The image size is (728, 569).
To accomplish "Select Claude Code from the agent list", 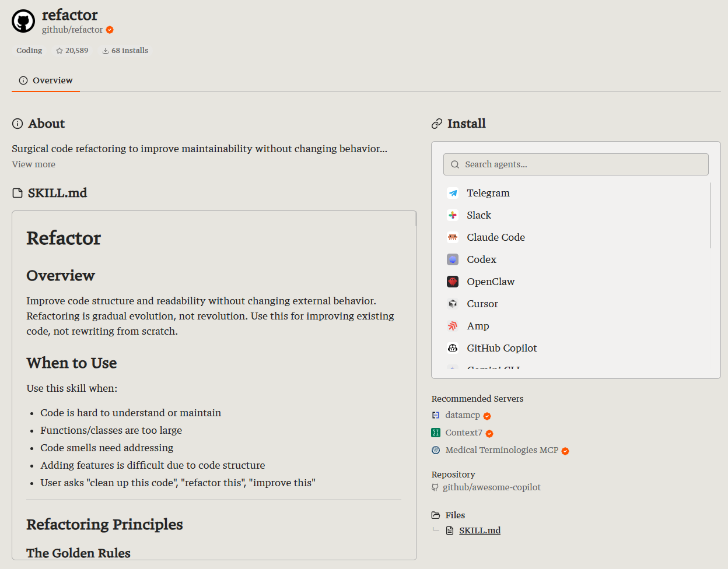I will [x=496, y=237].
